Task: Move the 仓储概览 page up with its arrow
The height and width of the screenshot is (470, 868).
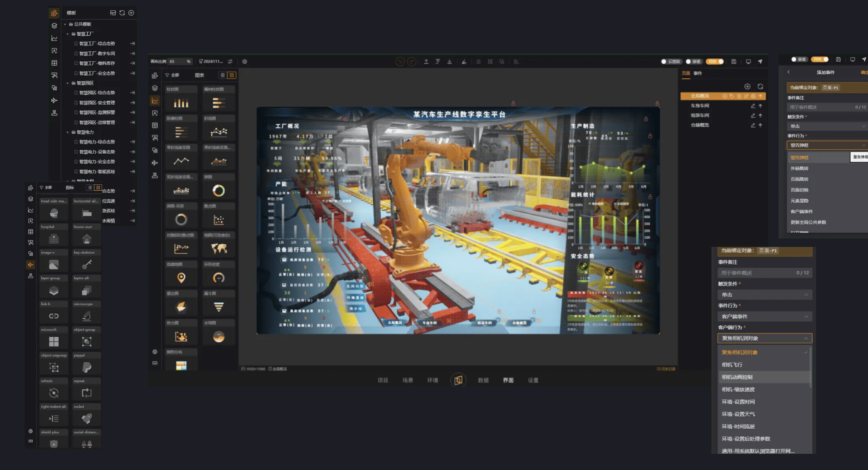Action: (760, 125)
